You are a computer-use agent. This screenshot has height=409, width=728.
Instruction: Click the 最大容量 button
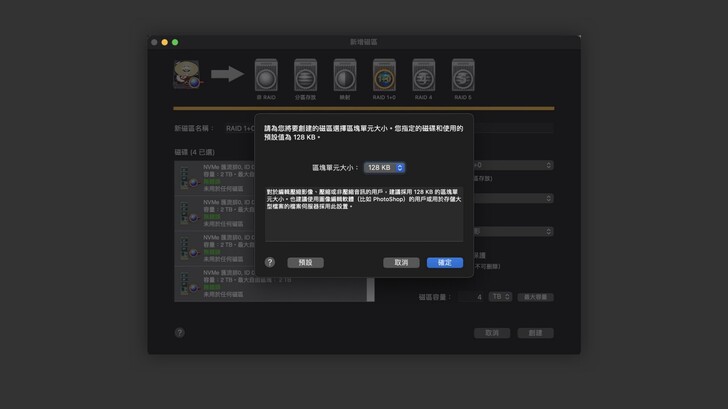[x=535, y=297]
